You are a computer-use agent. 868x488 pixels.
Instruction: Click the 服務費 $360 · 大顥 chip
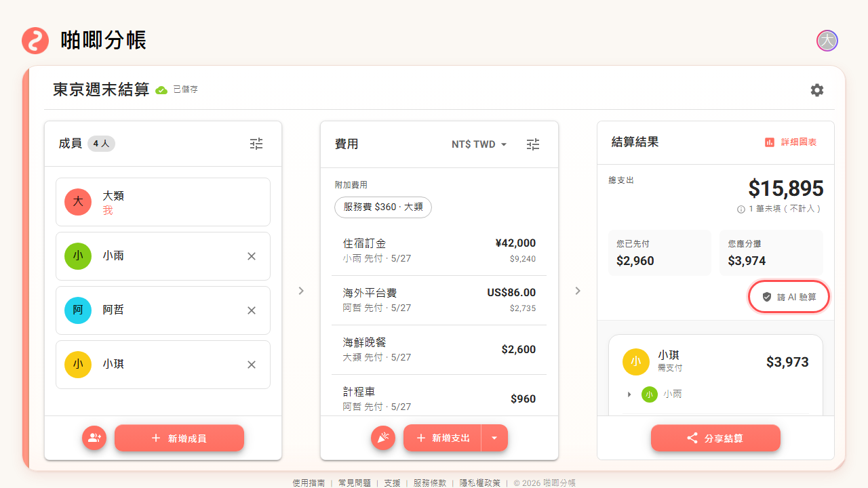coord(383,207)
